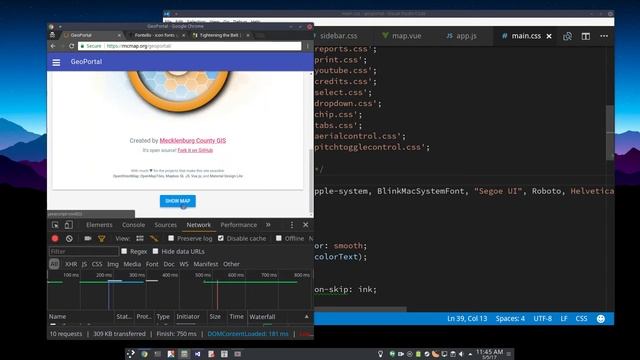Switch to the map.vue editor tab

402,36
